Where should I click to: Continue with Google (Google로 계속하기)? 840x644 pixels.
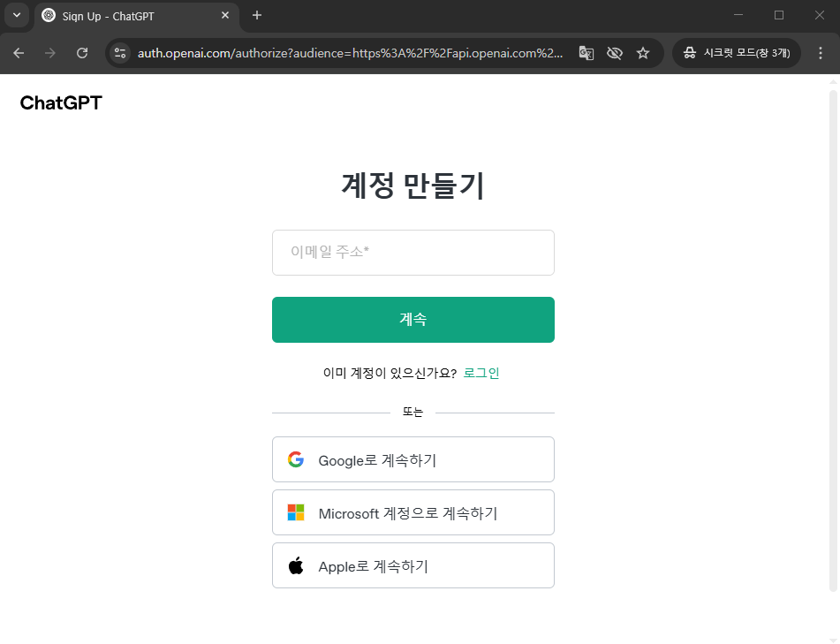pyautogui.click(x=413, y=459)
